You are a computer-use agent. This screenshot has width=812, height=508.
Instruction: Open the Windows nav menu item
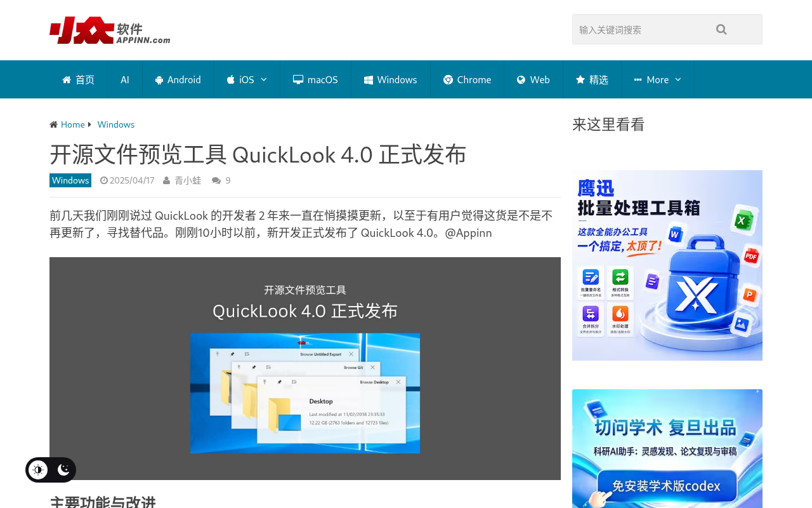[x=391, y=79]
